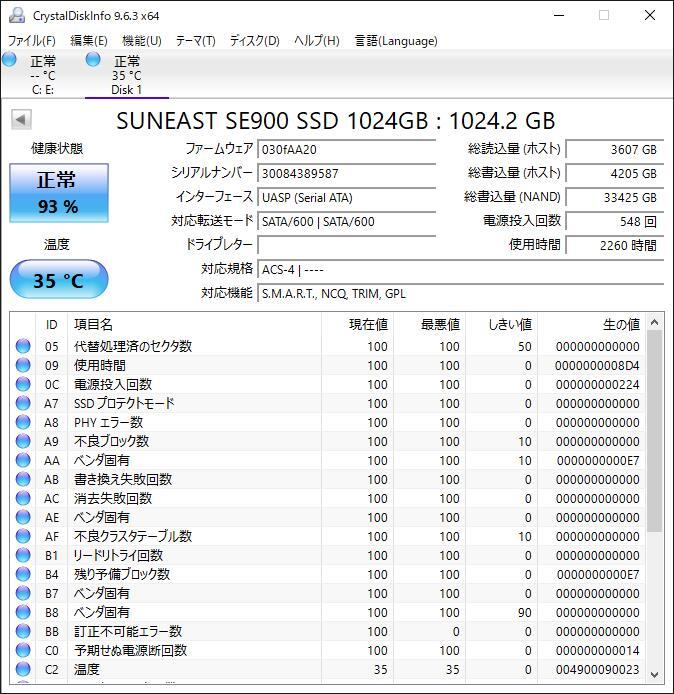The height and width of the screenshot is (694, 674).
Task: Select raw value 000000000224 in 電源投入回数 row
Action: [x=597, y=385]
